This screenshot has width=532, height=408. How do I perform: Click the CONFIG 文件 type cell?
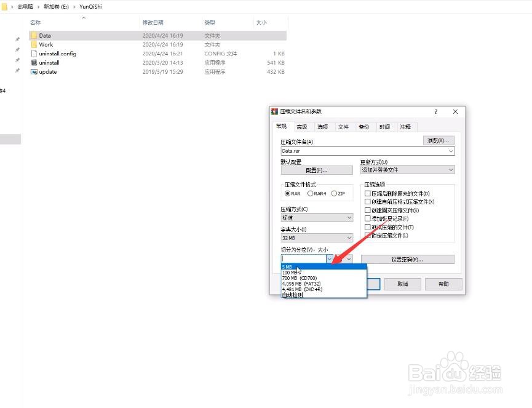221,54
